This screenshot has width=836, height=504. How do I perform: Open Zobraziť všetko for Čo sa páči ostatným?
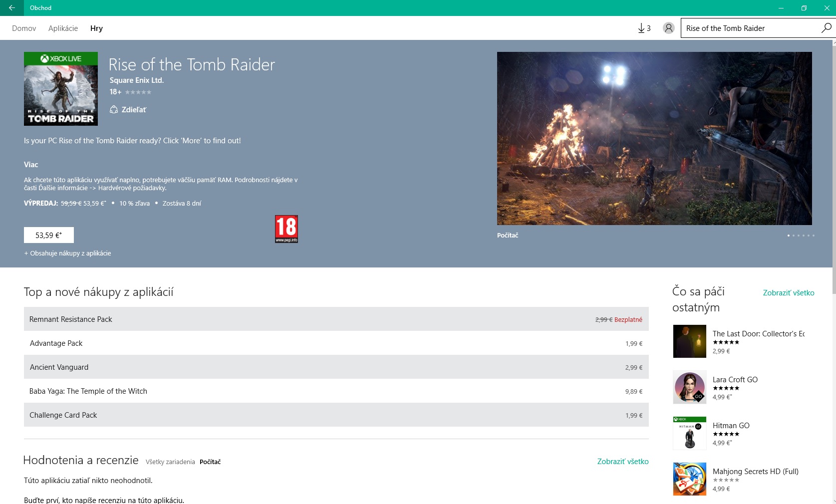[x=789, y=293]
